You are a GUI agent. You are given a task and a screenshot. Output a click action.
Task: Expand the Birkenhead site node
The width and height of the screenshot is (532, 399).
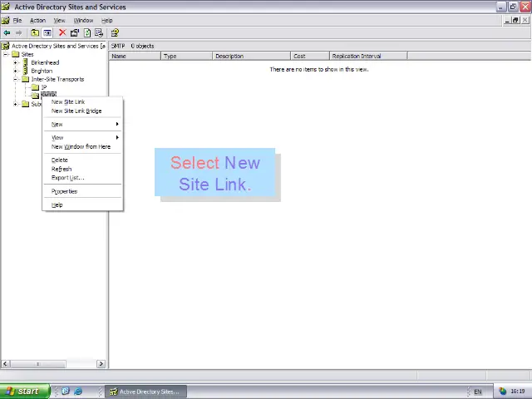(x=15, y=62)
